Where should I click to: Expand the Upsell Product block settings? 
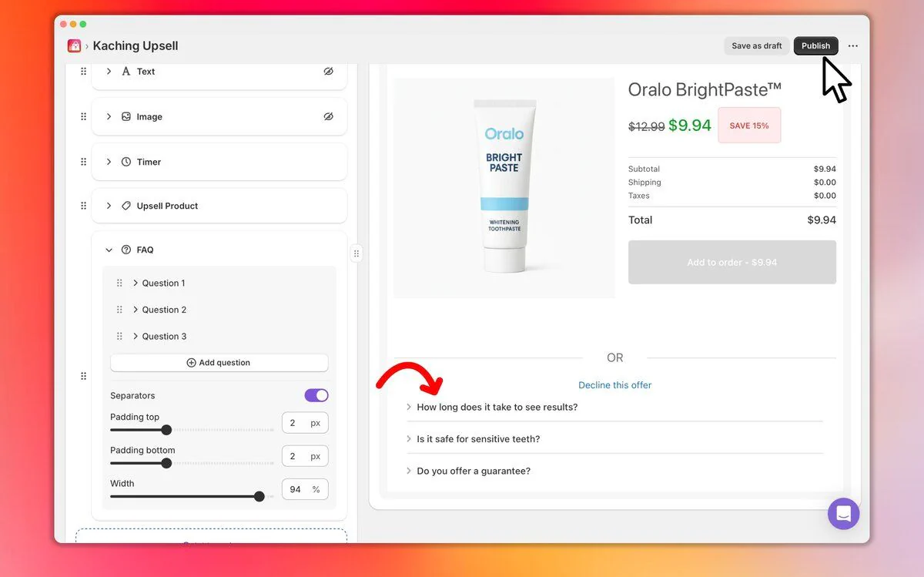click(109, 206)
